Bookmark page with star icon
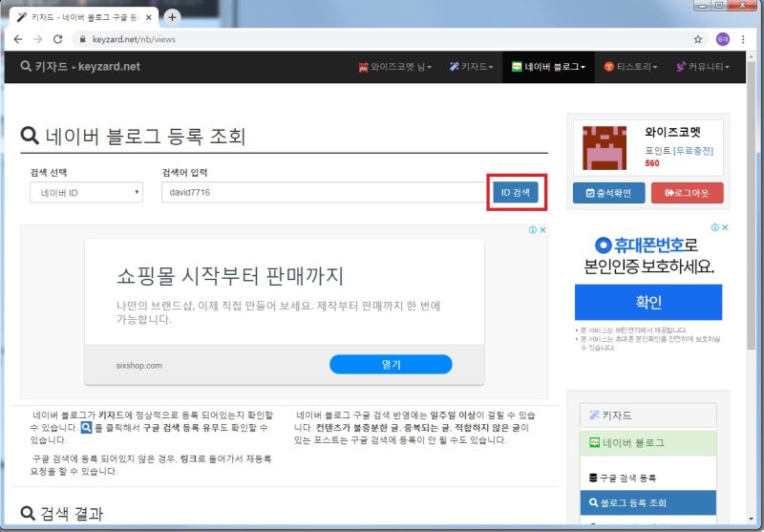Viewport: 764px width, 532px height. click(x=698, y=39)
